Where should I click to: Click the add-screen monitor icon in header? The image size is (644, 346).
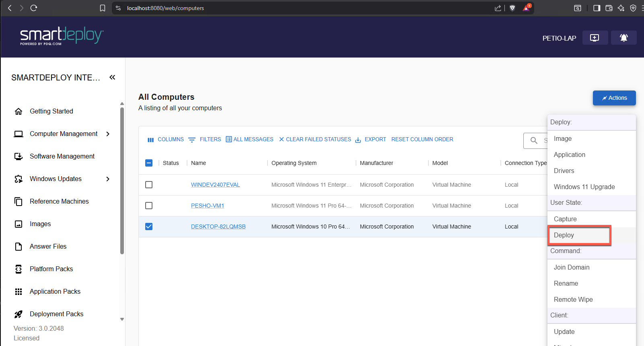[595, 38]
